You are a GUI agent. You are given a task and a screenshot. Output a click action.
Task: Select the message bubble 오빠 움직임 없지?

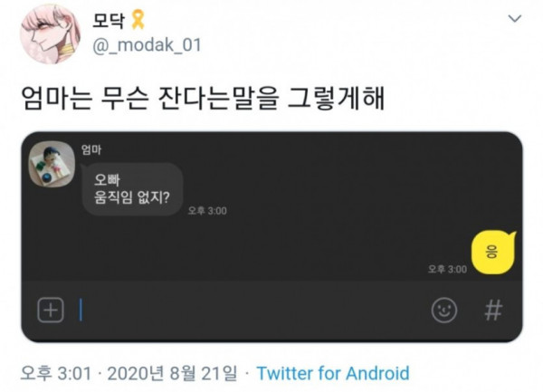[132, 189]
